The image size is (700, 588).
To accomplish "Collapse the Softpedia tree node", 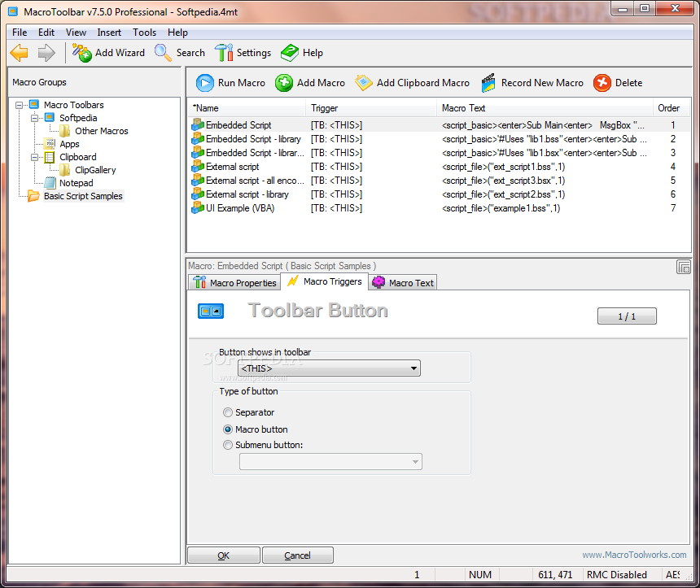I will coord(34,118).
